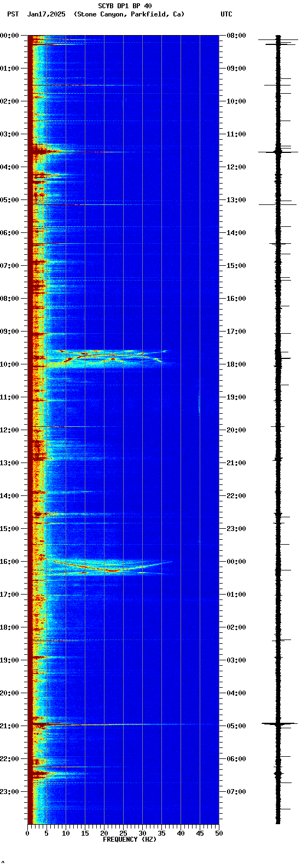Click the 13:00 UTC time label

point(236,200)
